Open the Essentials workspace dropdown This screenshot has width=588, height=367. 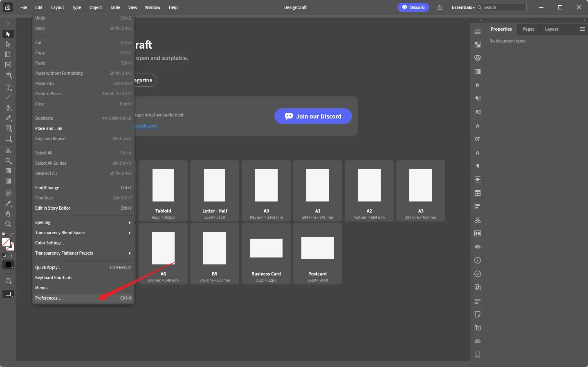pyautogui.click(x=463, y=7)
